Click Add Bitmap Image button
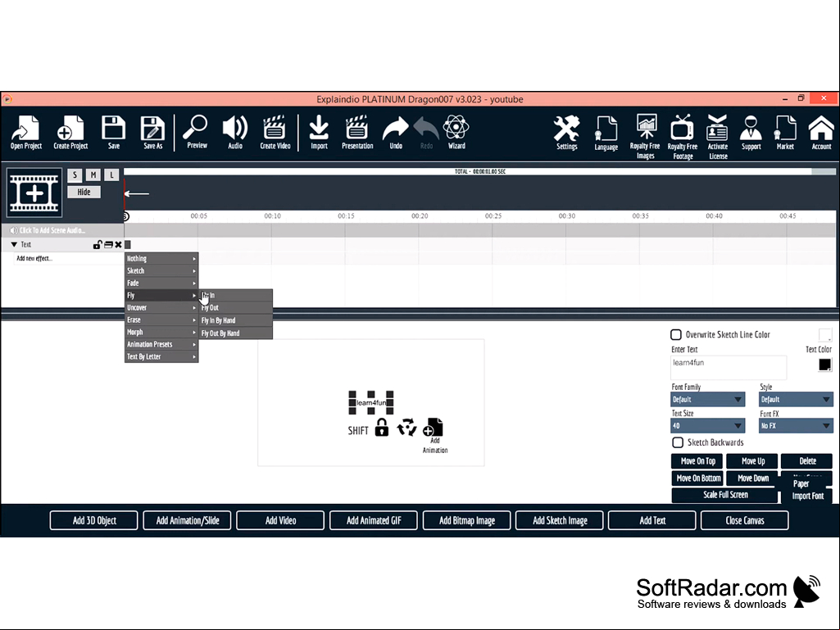Image resolution: width=840 pixels, height=630 pixels. coord(466,521)
